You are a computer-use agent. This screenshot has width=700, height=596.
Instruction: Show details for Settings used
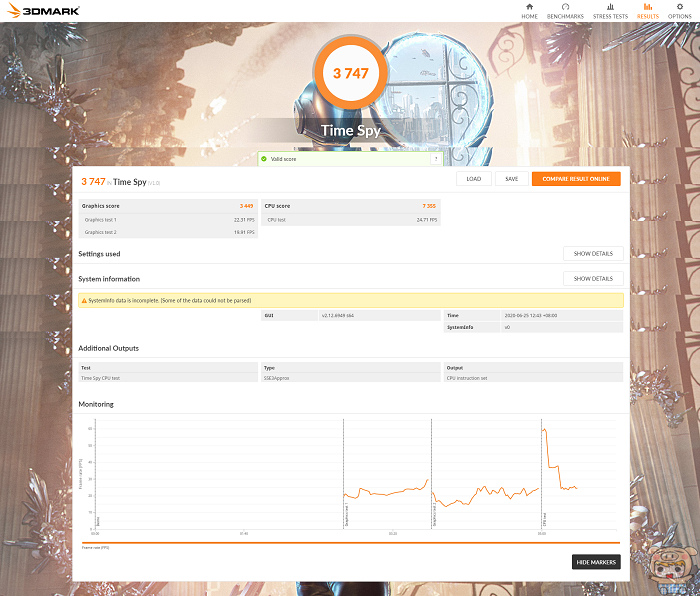coord(593,254)
